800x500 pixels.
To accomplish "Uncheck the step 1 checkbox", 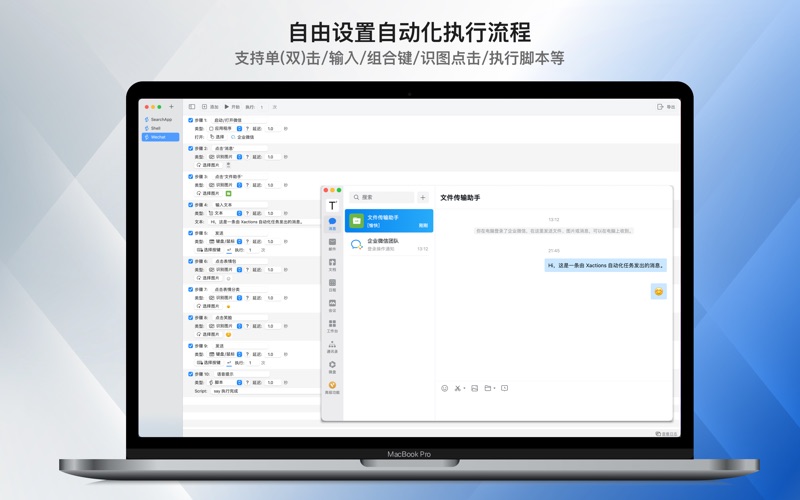I will pyautogui.click(x=190, y=120).
